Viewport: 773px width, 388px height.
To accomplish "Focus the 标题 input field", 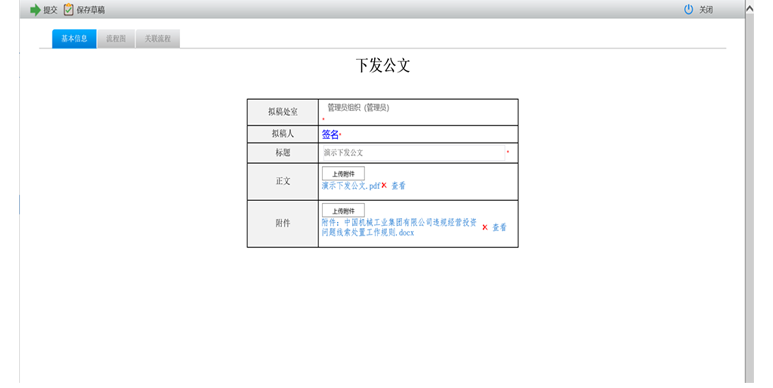I will pyautogui.click(x=413, y=153).
